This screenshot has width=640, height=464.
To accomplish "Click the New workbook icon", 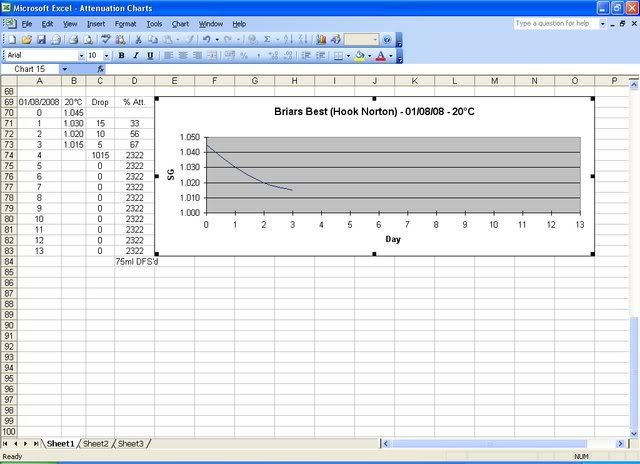I will (x=12, y=40).
